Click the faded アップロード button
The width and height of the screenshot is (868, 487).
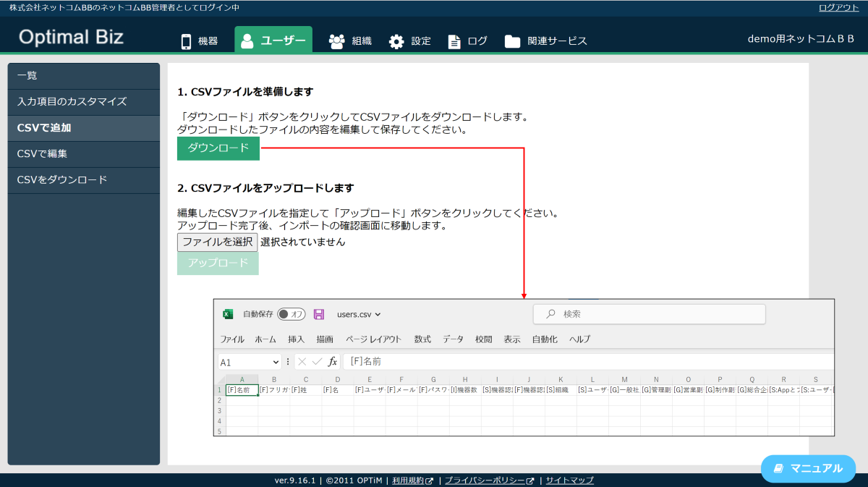tap(218, 263)
